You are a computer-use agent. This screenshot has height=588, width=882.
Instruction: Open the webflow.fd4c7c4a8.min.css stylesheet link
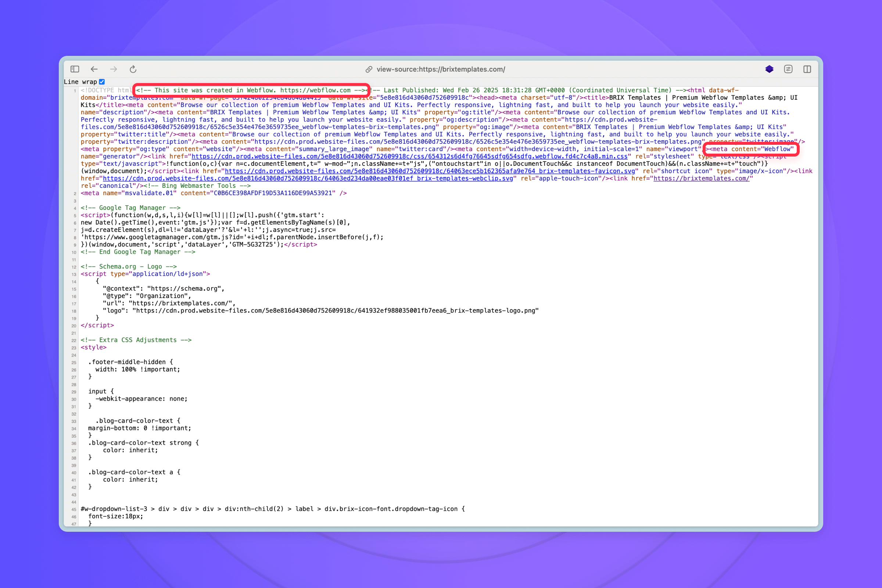click(x=409, y=157)
